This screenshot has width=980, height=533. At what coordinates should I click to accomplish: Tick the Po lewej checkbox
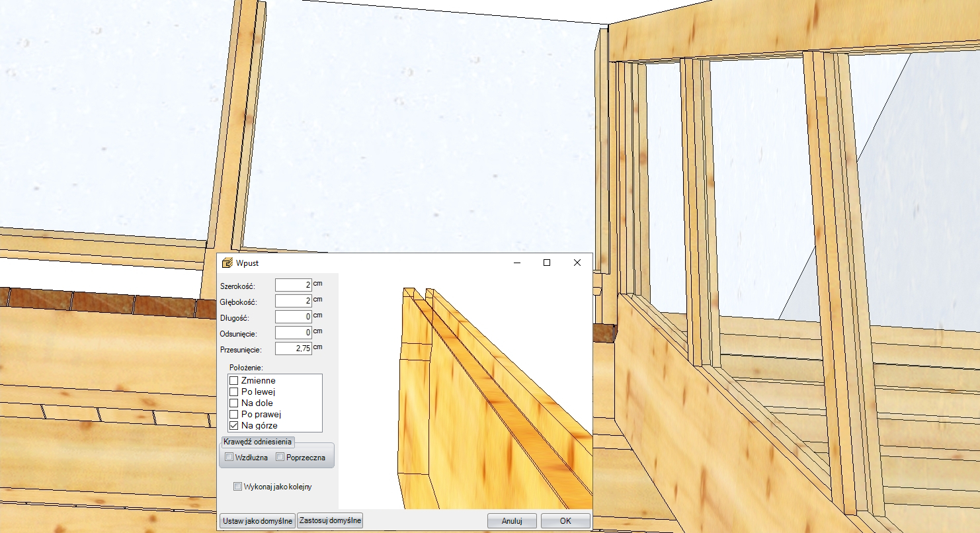[233, 392]
